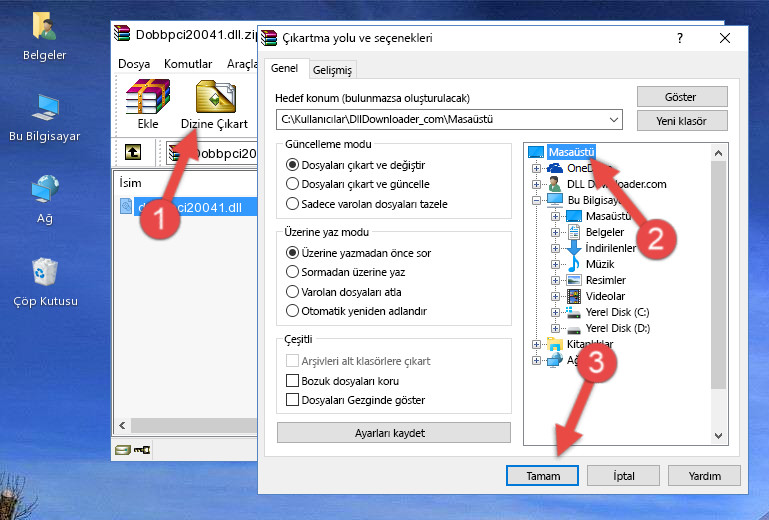Click the Yardım button

click(704, 476)
